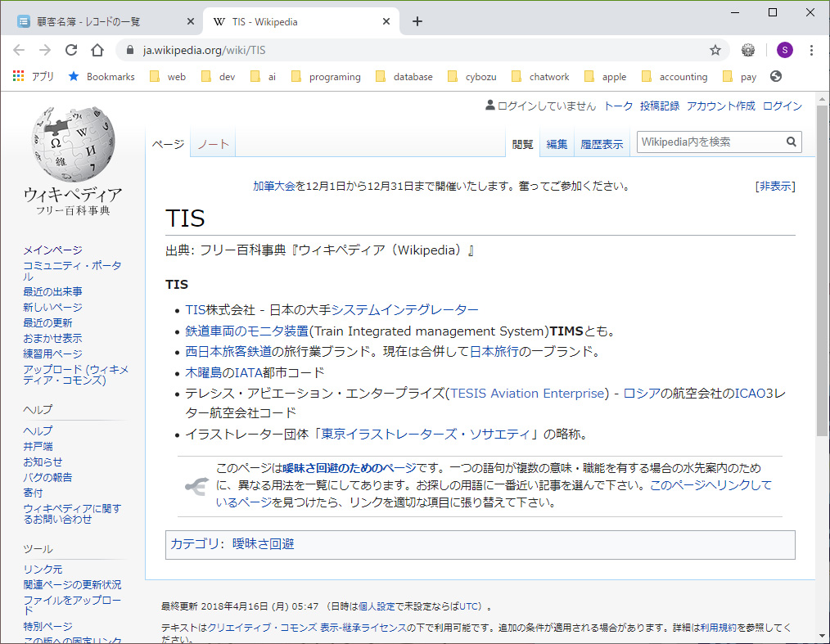Close the 顧客名簿 tab

tap(191, 21)
